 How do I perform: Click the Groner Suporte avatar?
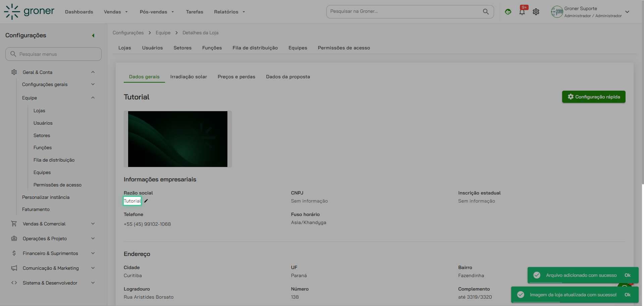click(x=557, y=12)
